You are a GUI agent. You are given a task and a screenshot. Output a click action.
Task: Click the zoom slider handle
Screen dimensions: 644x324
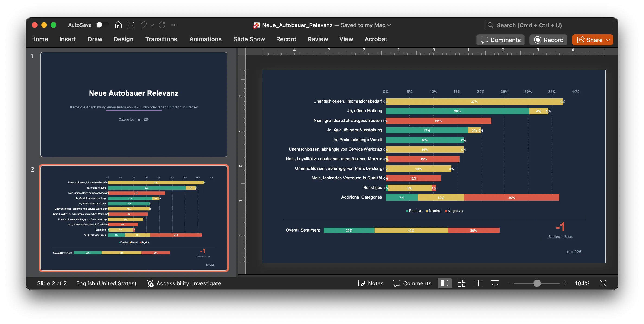click(x=537, y=283)
